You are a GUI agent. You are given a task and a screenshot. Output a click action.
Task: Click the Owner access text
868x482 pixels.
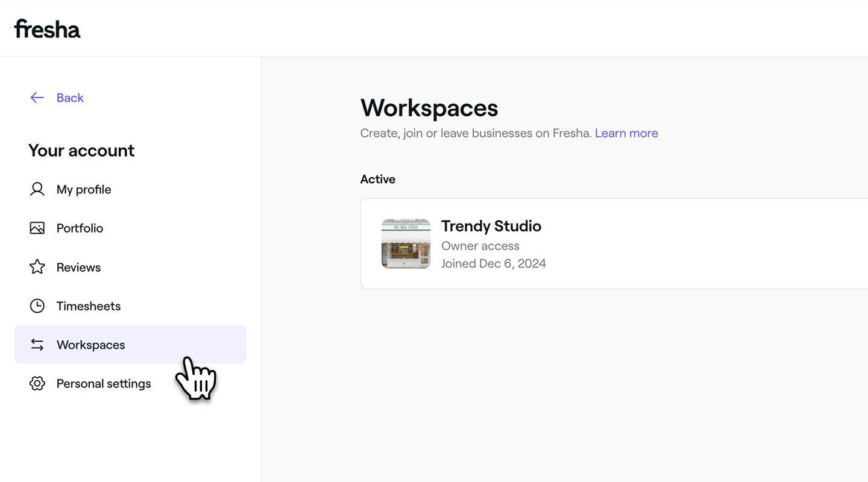[x=480, y=246]
